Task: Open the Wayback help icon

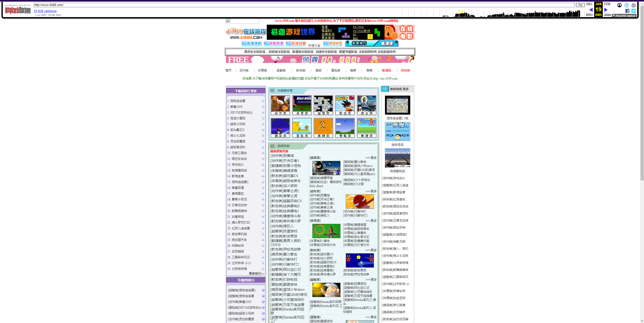Action: point(626,5)
